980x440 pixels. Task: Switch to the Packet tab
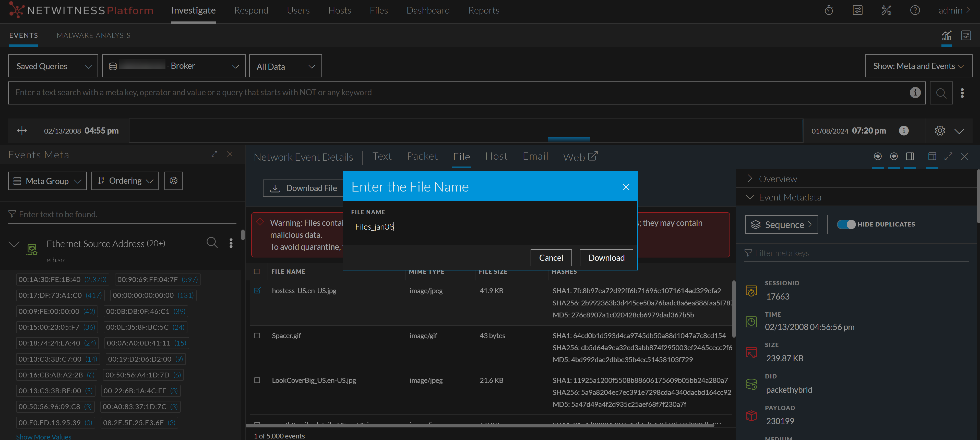coord(422,157)
